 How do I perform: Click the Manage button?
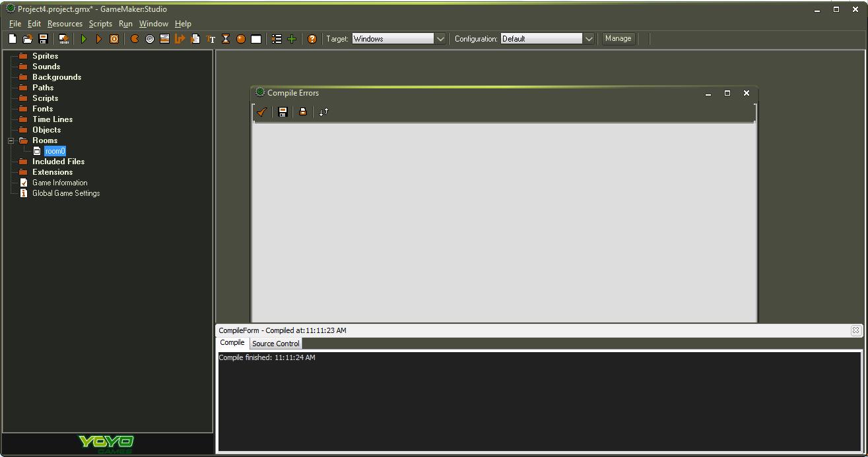[x=618, y=38]
